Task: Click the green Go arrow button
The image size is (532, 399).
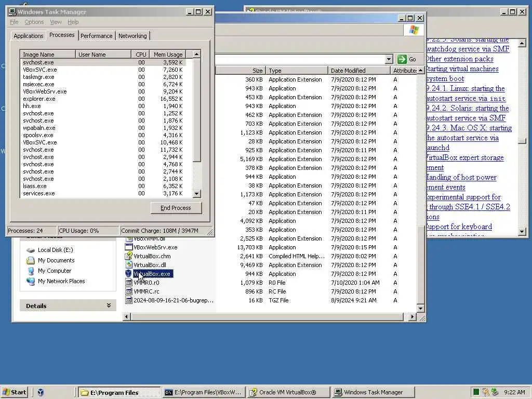Action: [x=402, y=59]
